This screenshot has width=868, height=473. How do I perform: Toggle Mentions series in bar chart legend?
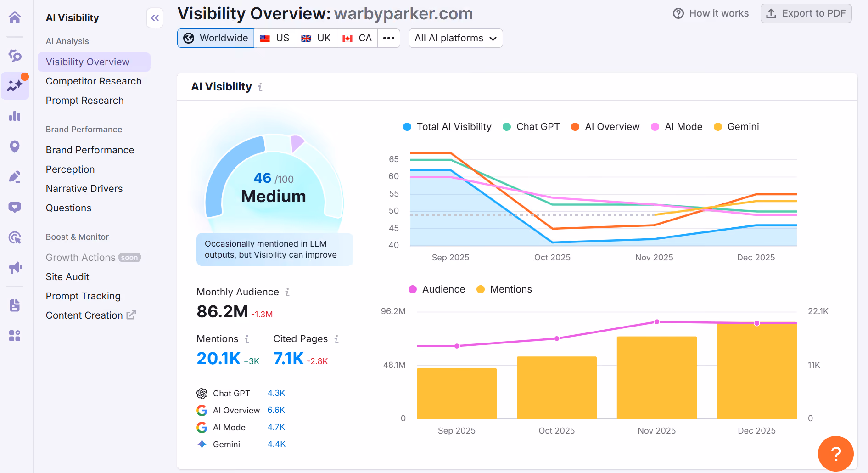(x=504, y=289)
